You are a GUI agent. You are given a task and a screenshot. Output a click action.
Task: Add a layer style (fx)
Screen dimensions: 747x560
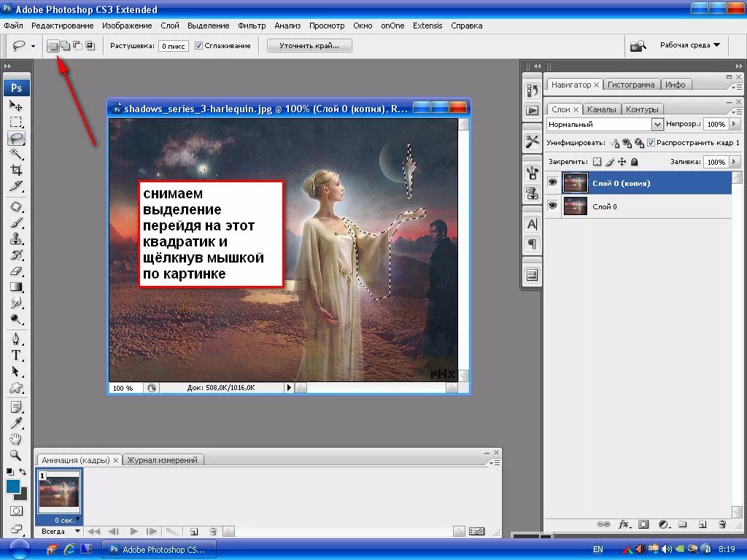[624, 524]
